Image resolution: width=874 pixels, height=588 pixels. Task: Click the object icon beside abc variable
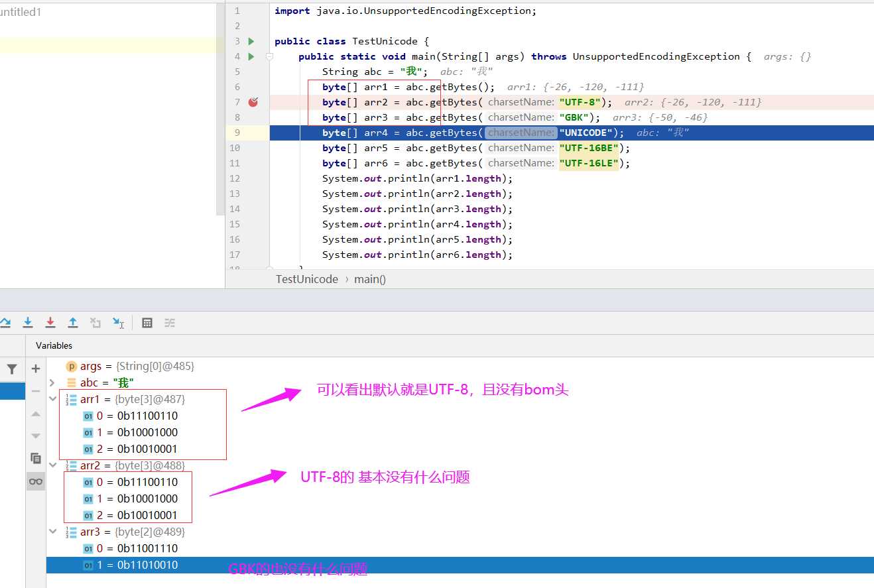(x=72, y=382)
